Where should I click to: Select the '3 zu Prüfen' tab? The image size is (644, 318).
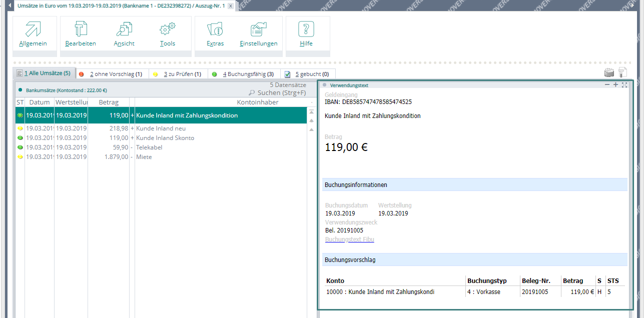pos(178,74)
